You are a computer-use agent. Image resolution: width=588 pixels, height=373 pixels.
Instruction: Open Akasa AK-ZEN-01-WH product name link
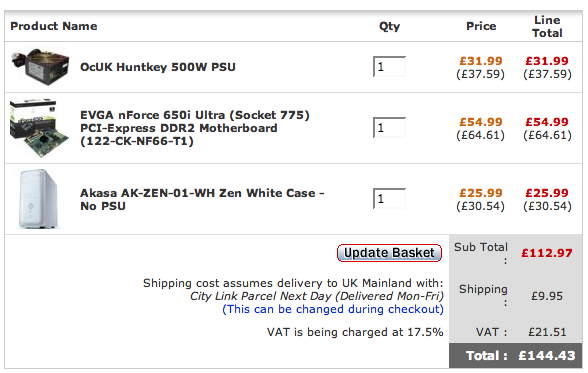pyautogui.click(x=202, y=199)
